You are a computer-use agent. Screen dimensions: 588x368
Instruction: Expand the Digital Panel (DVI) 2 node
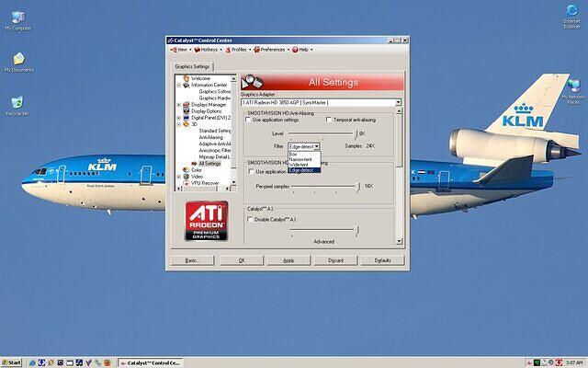coord(179,118)
